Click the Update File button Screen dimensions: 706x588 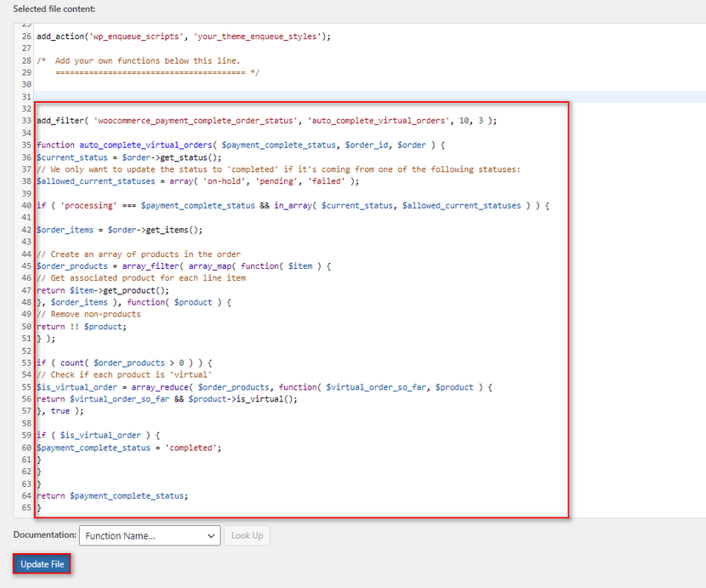click(42, 564)
